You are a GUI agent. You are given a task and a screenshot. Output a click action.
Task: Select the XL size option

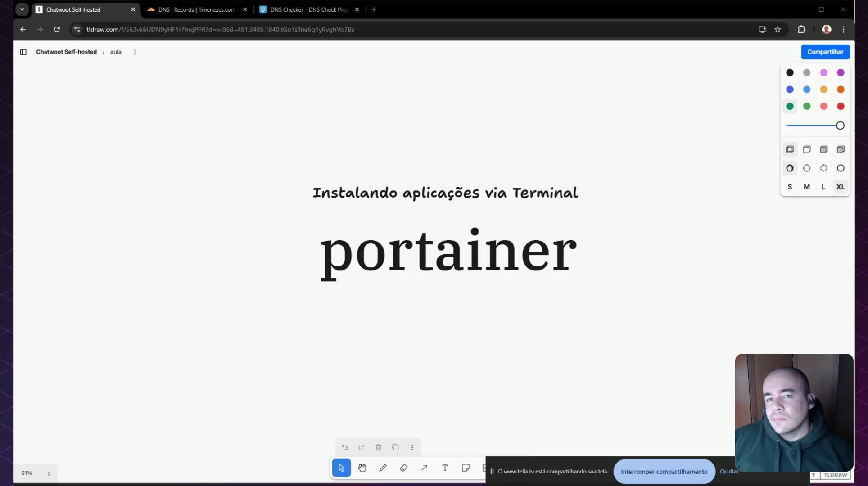(840, 187)
